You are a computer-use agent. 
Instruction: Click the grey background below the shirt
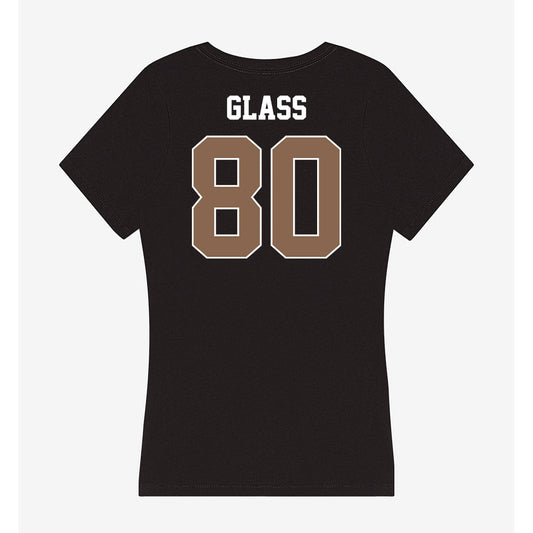[x=266, y=515]
